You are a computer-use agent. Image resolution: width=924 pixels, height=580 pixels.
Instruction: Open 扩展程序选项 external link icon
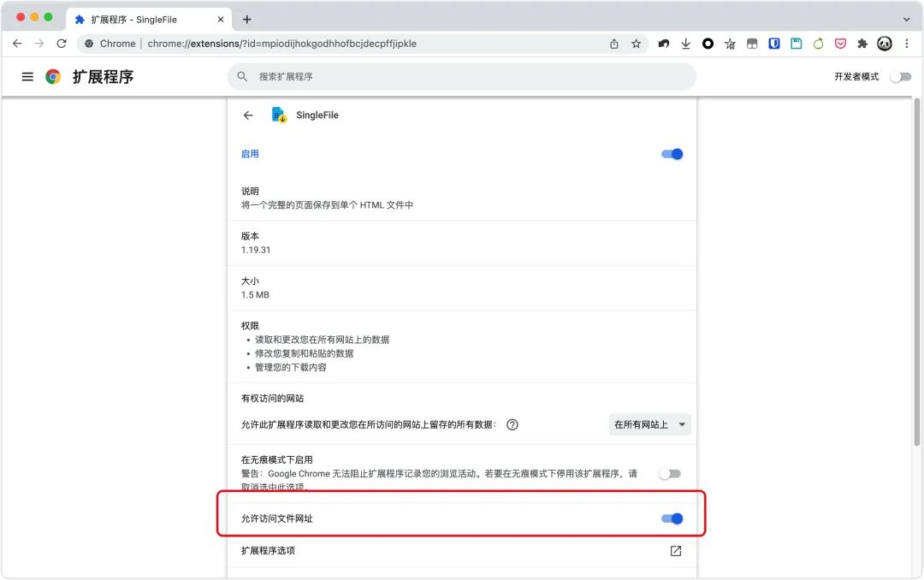[676, 551]
